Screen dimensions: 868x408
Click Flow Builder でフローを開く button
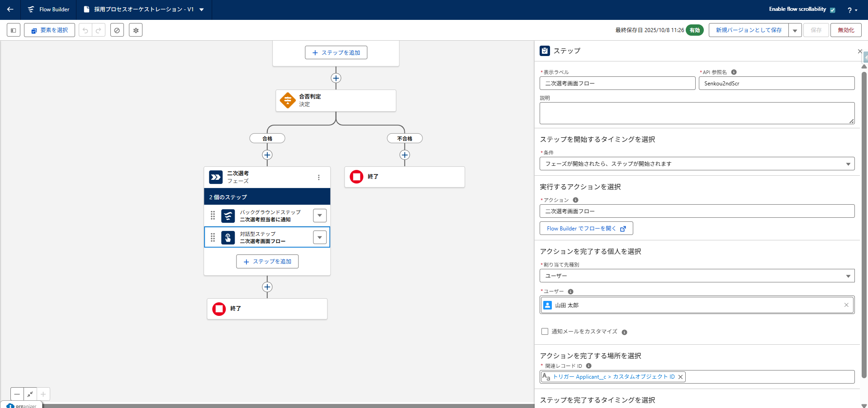[x=586, y=229]
